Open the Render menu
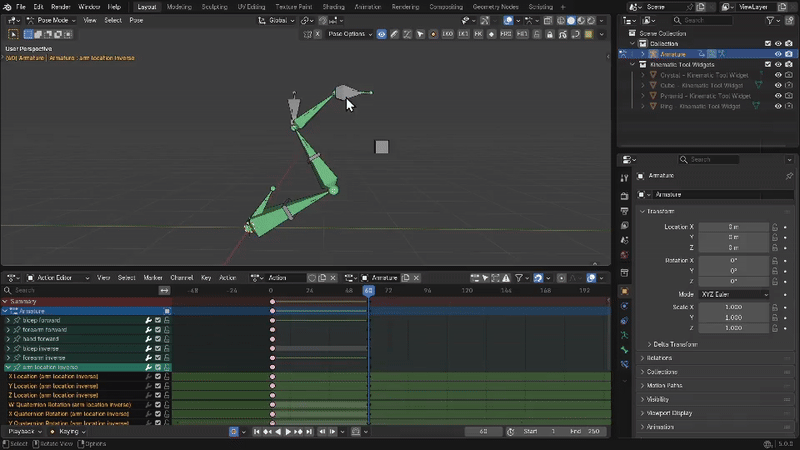The height and width of the screenshot is (450, 800). tap(61, 6)
